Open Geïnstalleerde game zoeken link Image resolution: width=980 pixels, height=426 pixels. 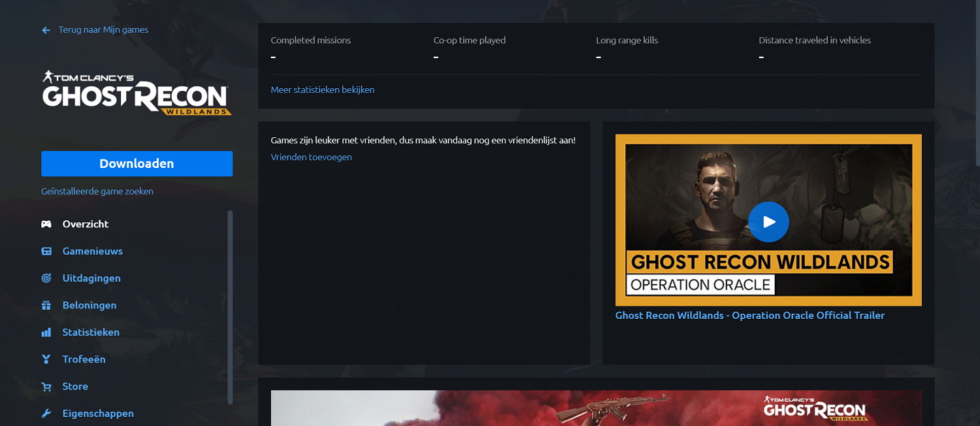(97, 191)
